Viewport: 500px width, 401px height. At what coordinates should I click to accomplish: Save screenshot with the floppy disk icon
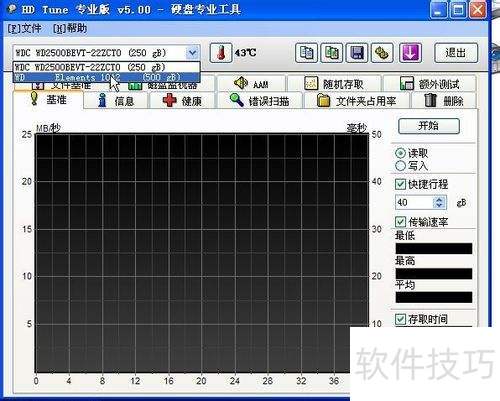click(357, 53)
